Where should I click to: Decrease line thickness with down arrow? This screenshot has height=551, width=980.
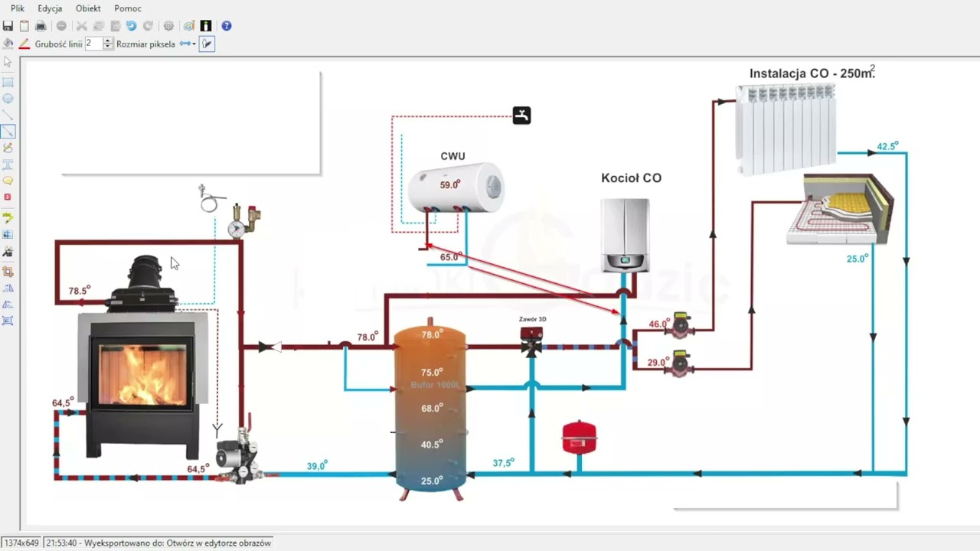pyautogui.click(x=108, y=47)
